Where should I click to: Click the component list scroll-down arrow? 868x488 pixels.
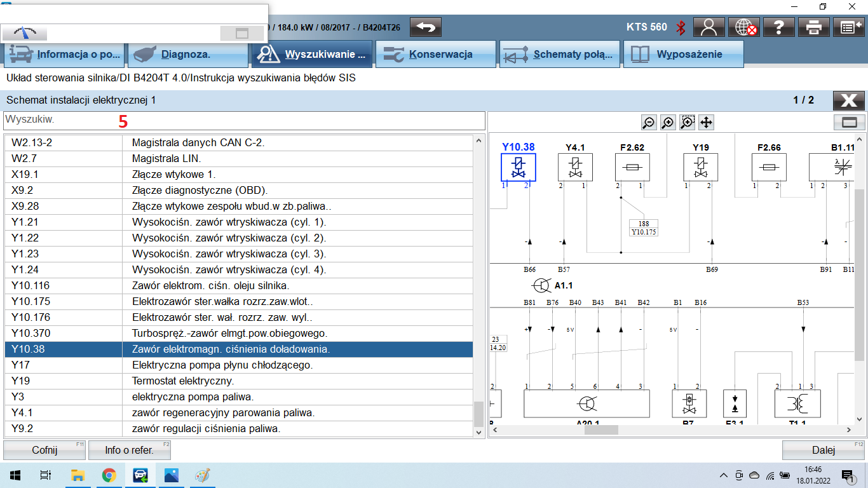(479, 432)
